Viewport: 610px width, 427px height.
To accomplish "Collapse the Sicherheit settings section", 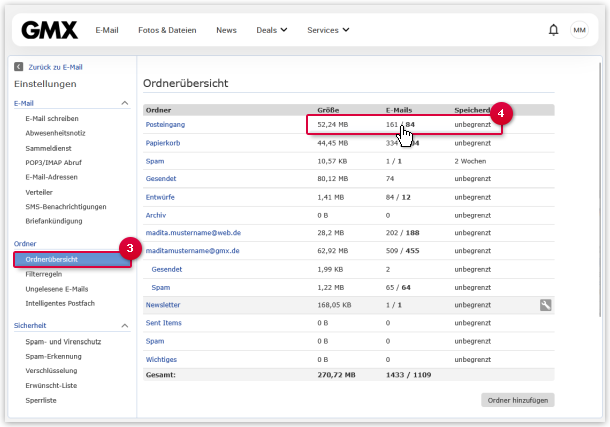I will pyautogui.click(x=124, y=326).
